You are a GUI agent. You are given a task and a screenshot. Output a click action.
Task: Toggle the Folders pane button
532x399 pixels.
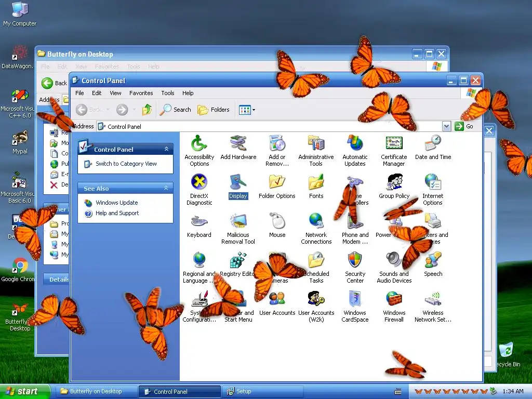point(214,110)
